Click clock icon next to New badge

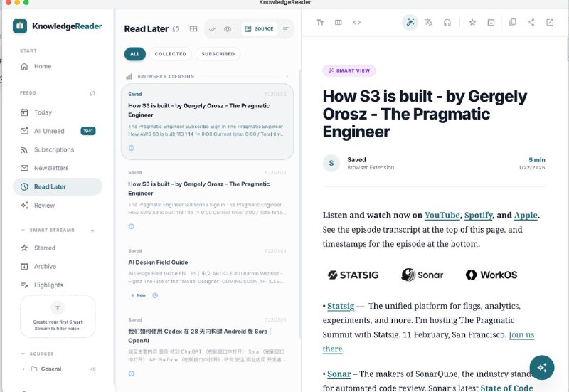(155, 295)
